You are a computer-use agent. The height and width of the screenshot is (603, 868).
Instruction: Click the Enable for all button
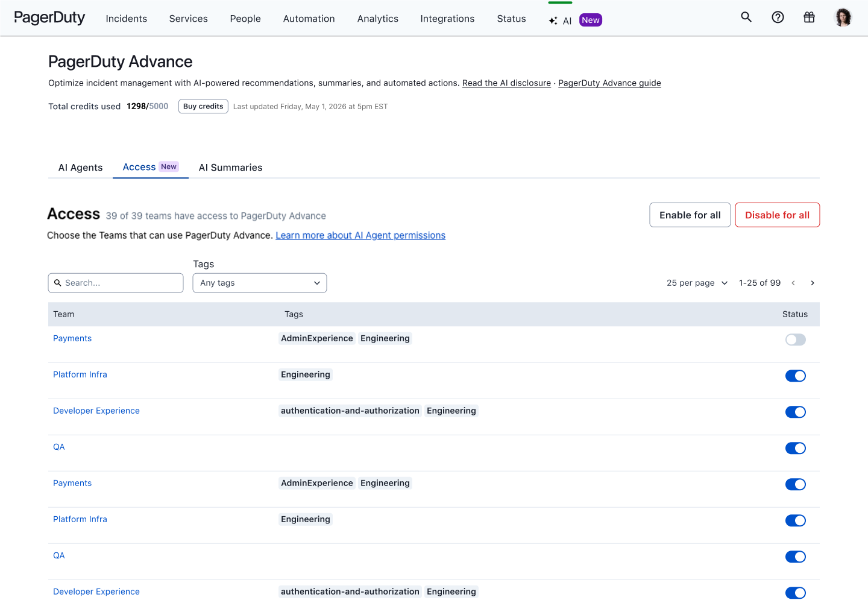[690, 215]
